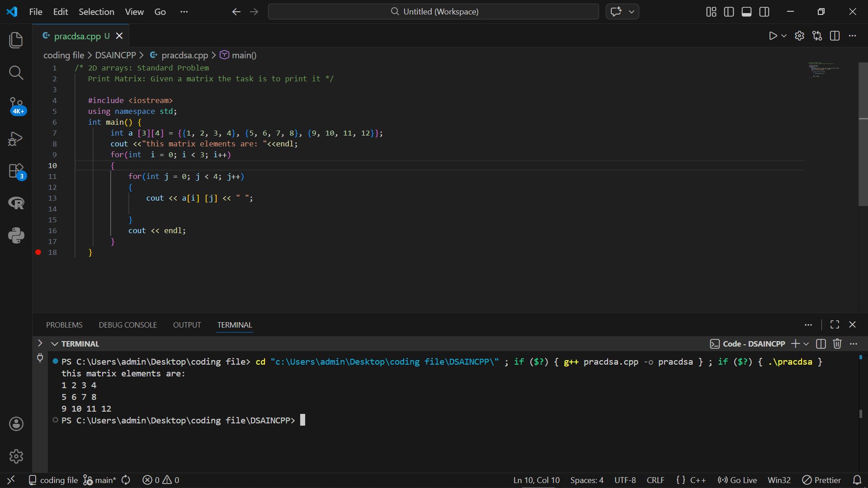Open Run and Debug view
This screenshot has width=868, height=488.
(16, 139)
